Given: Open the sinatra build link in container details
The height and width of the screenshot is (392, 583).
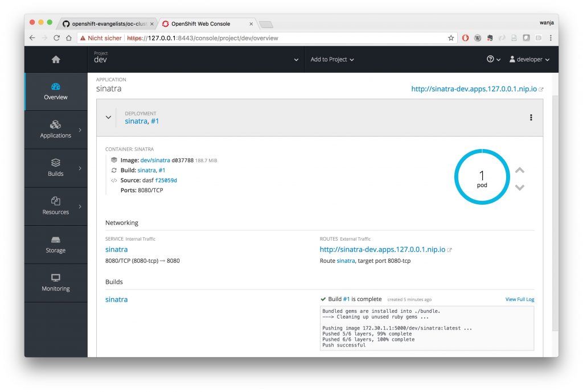Looking at the screenshot, I should tap(146, 170).
